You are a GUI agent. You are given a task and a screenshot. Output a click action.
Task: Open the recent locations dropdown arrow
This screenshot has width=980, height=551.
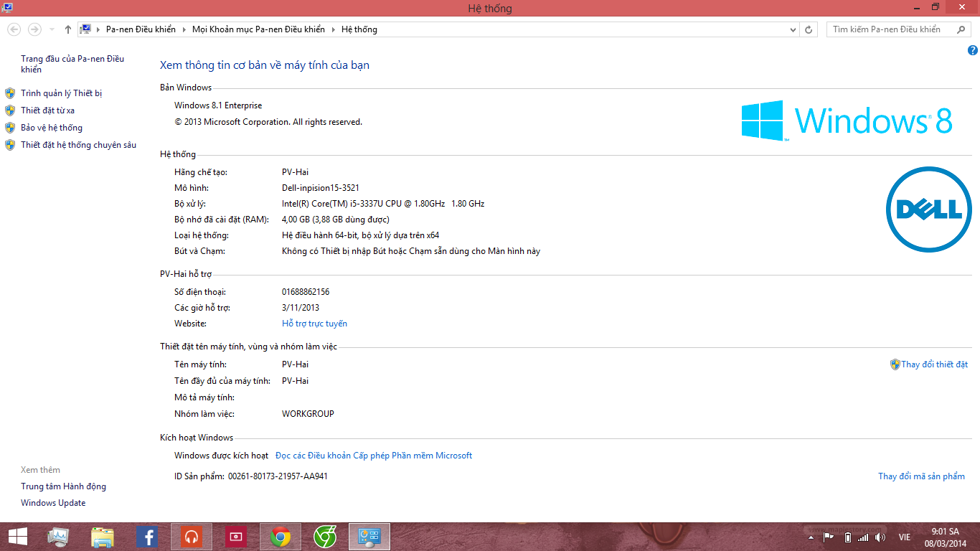pos(52,29)
